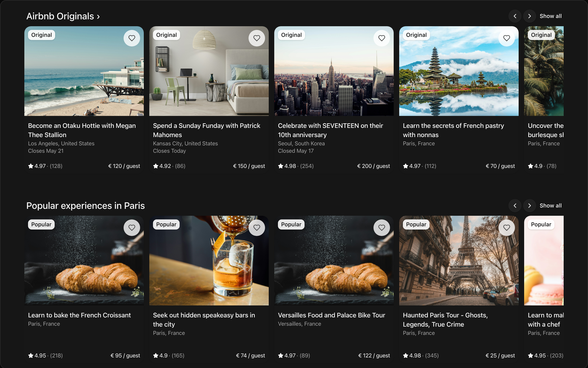The width and height of the screenshot is (588, 368).
Task: Click the 'Closed May 17' text
Action: (296, 151)
